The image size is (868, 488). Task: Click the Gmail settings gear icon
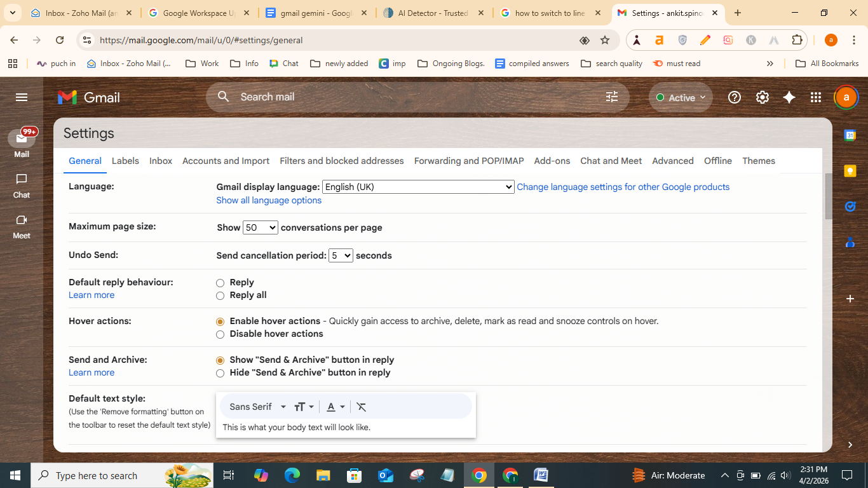762,97
